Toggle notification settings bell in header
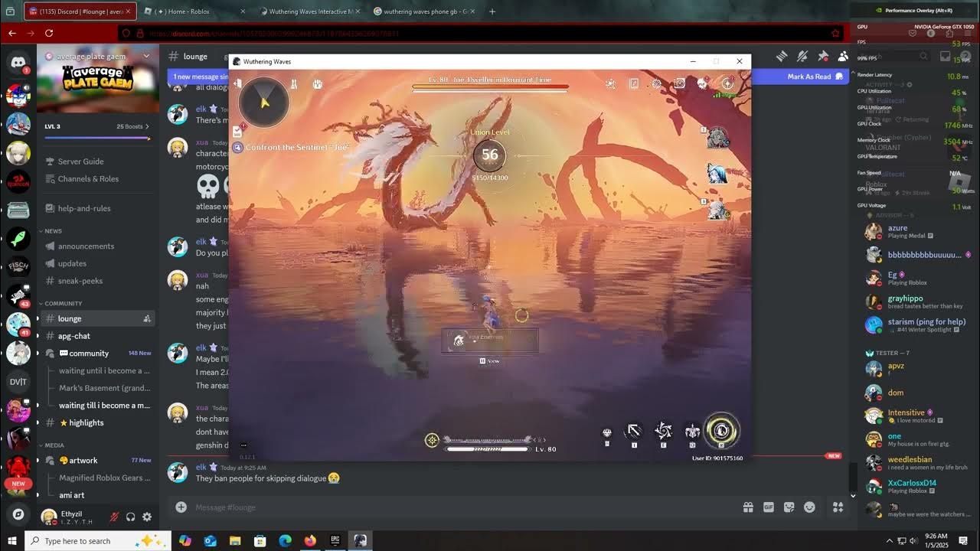Screen dimensions: 980x551 click(x=802, y=56)
